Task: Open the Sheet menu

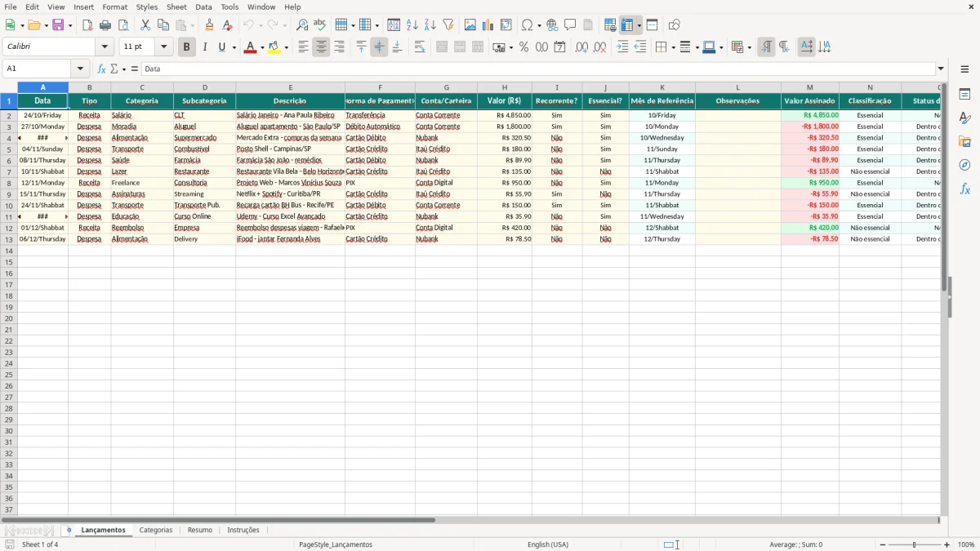Action: click(176, 7)
